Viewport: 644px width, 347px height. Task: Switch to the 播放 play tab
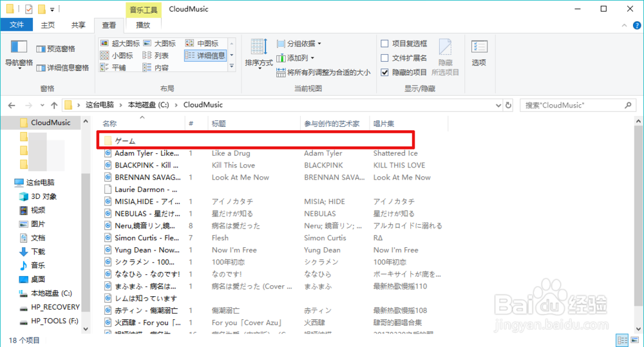click(x=143, y=25)
